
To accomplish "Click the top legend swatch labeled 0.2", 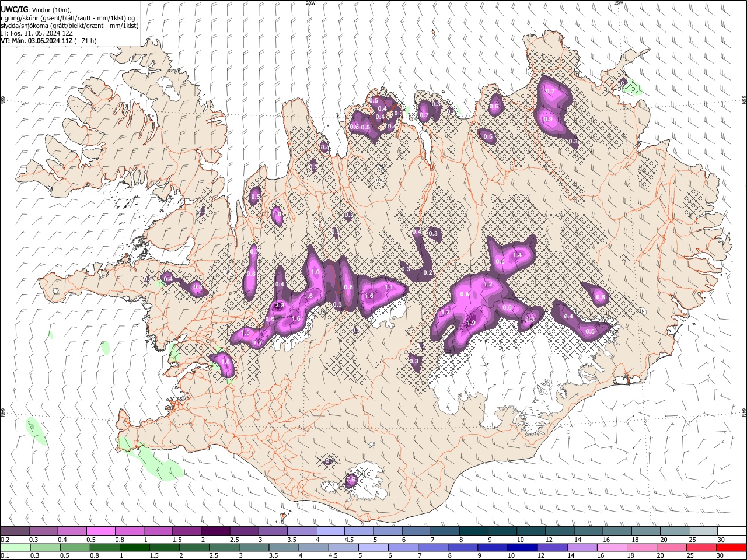I will click(15, 531).
